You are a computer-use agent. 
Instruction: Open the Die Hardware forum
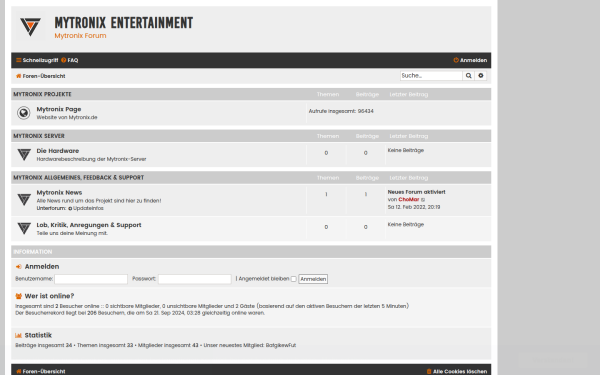coord(58,151)
